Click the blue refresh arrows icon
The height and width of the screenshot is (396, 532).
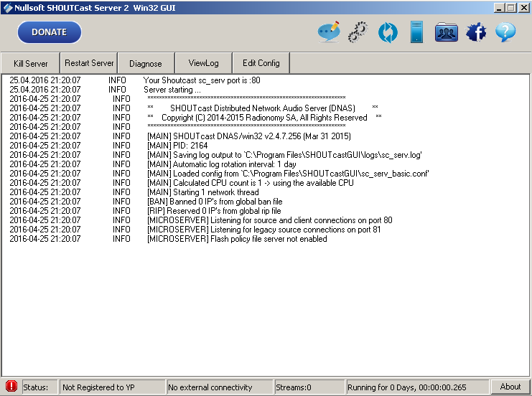coord(388,32)
